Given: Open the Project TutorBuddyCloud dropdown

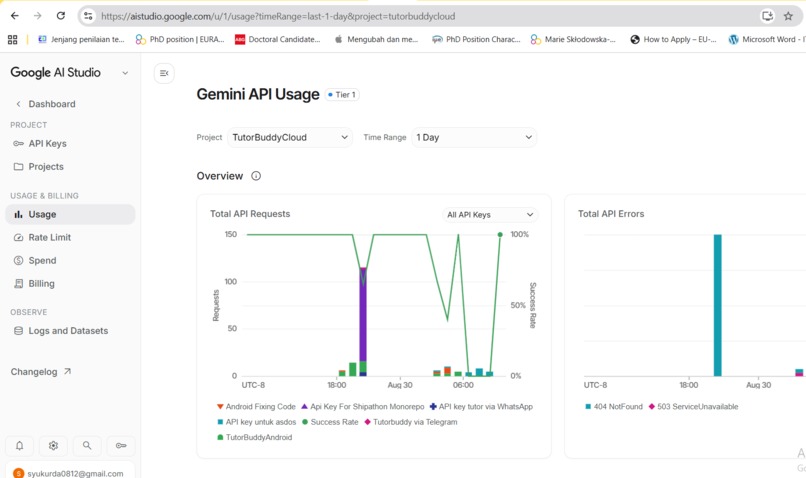Looking at the screenshot, I should [290, 137].
